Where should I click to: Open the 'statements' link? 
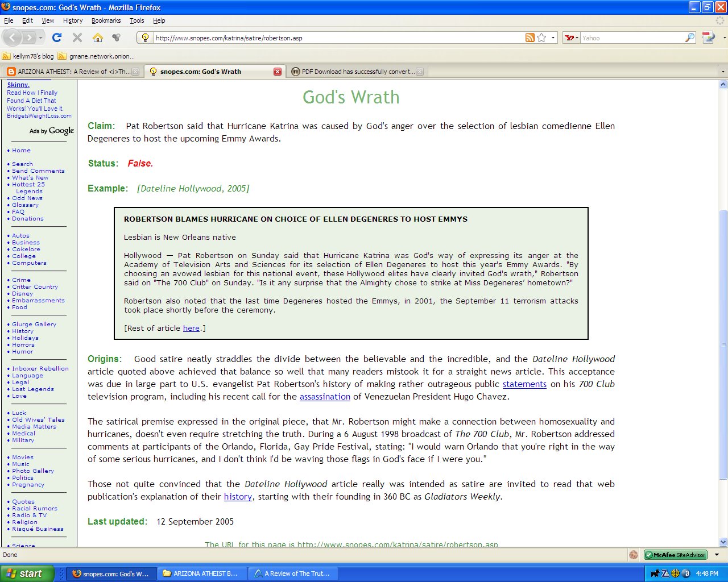524,384
